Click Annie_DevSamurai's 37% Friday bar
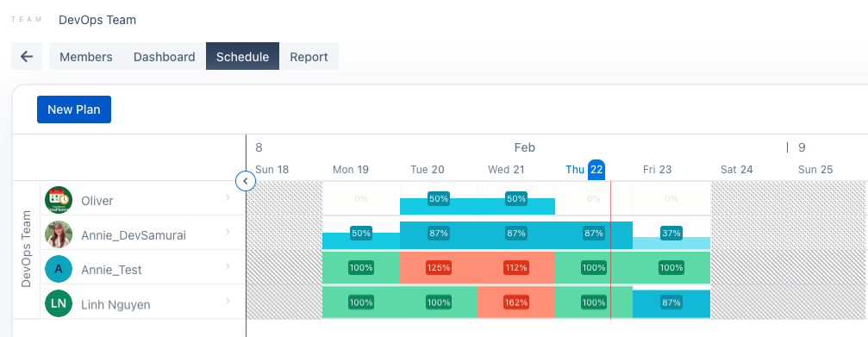Screen dimensions: 868x337 pos(671,243)
